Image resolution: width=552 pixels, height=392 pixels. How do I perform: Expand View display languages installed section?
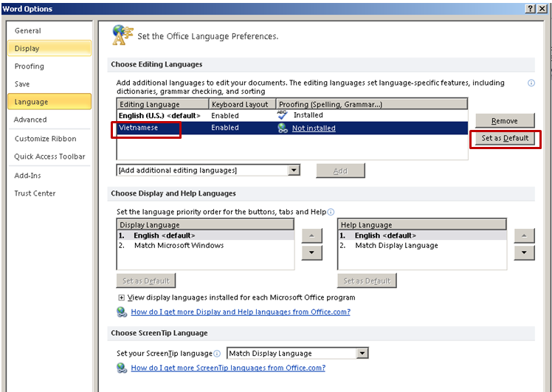(122, 298)
